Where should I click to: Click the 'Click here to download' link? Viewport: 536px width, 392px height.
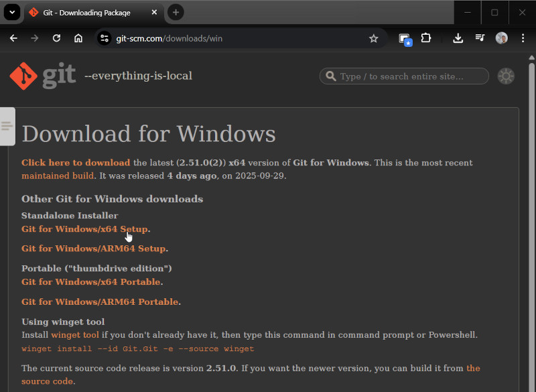pos(76,163)
